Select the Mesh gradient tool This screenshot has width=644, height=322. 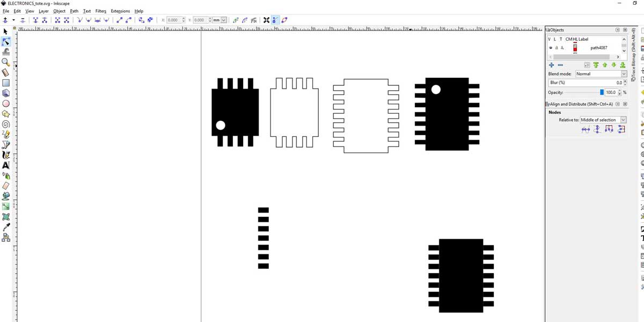[6, 217]
